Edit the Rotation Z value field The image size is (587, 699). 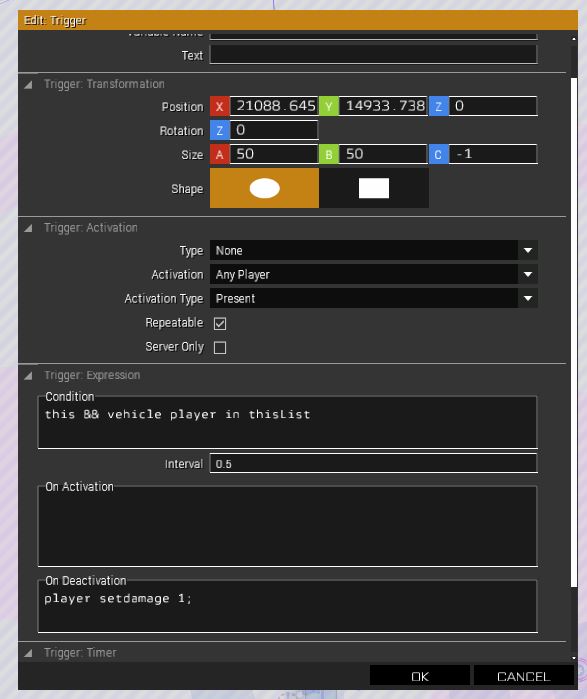[x=274, y=130]
